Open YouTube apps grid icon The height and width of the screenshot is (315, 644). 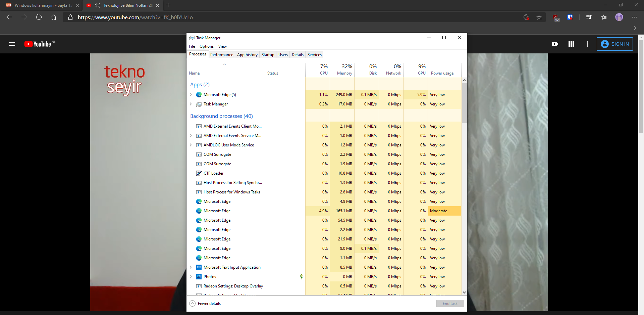coord(571,44)
